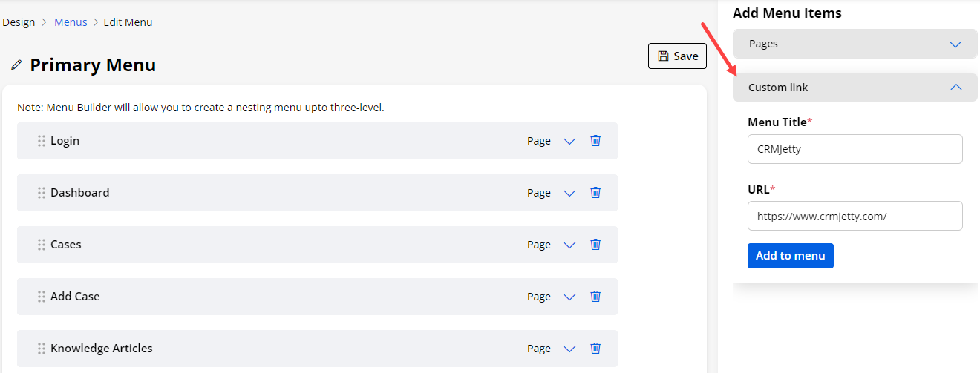
Task: Go to Menus in the breadcrumb
Action: [x=71, y=22]
